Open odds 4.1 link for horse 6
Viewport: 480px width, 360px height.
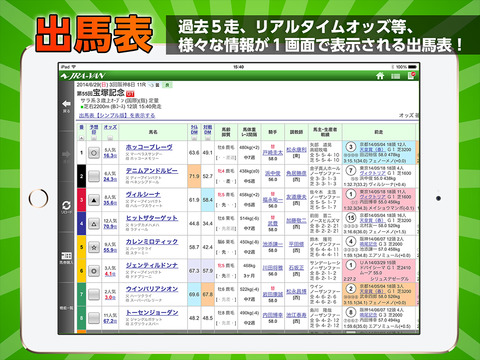tap(110, 274)
